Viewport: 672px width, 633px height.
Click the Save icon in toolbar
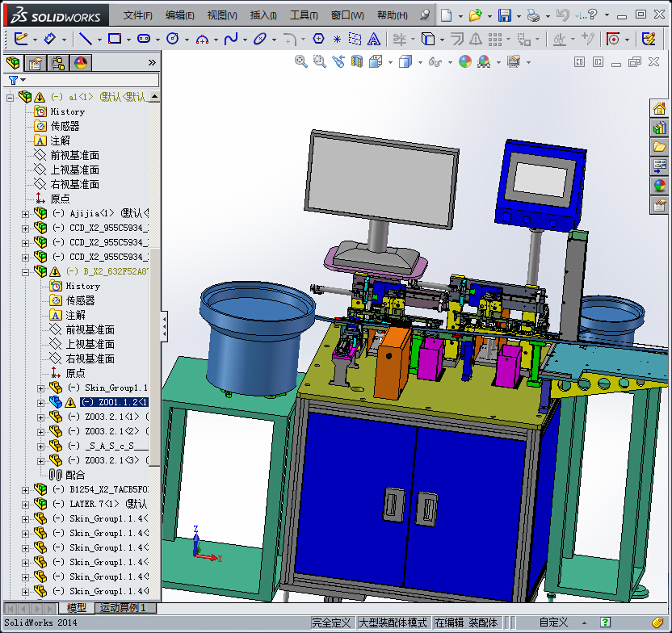coord(504,15)
